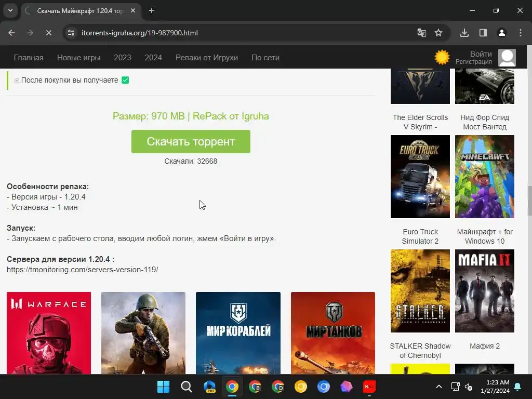Click the Скачали: 32668 counter text
Image resolution: width=532 pixels, height=399 pixels.
click(191, 161)
